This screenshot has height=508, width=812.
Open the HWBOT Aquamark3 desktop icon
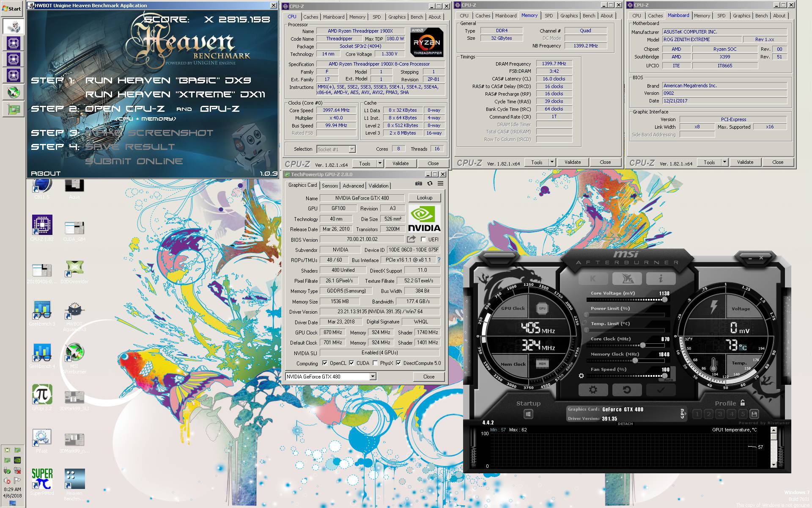tap(74, 317)
